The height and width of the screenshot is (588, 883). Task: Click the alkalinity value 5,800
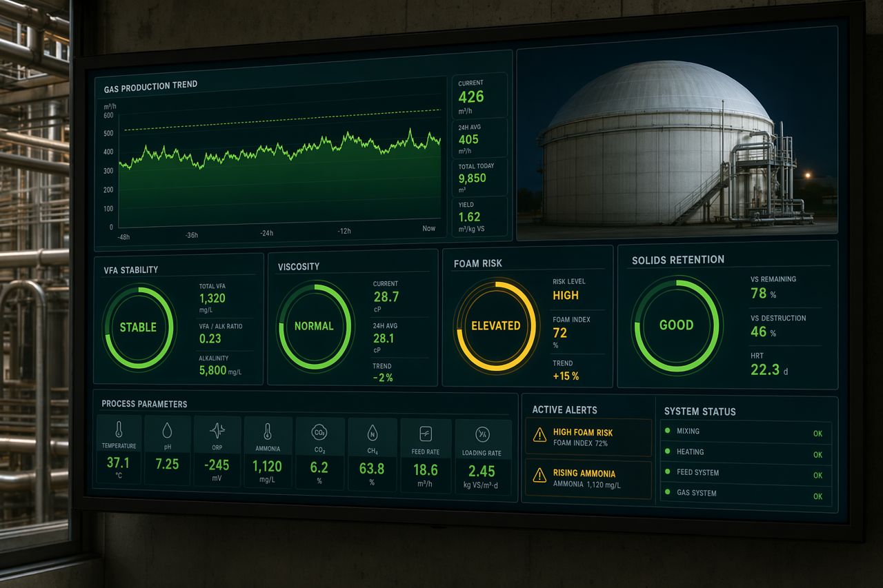click(212, 370)
